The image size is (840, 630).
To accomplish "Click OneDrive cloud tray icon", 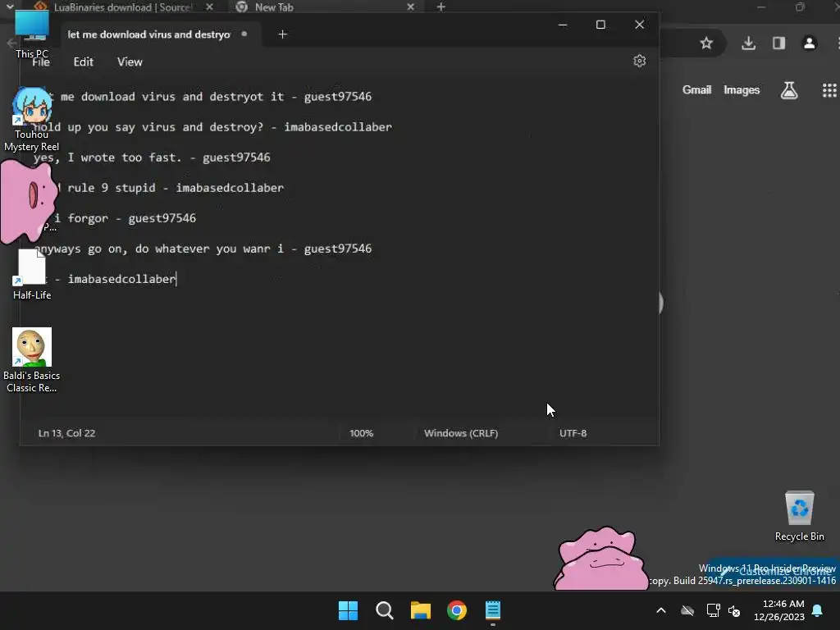I will coord(687,610).
